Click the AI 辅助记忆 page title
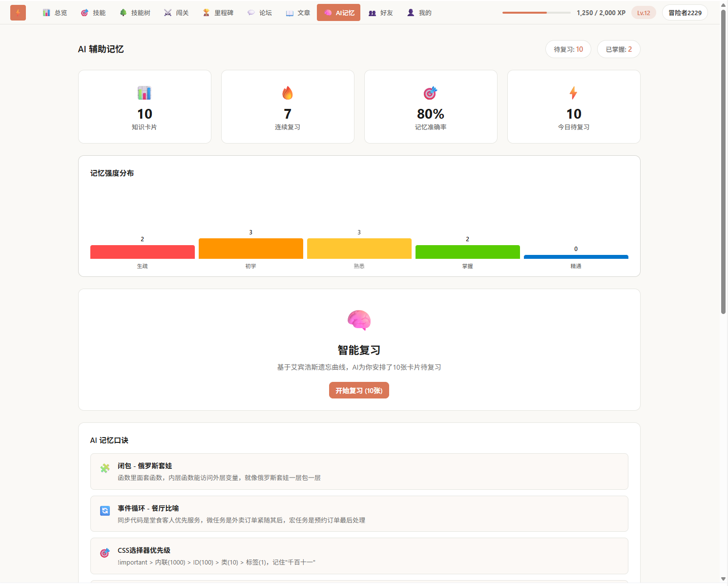The height and width of the screenshot is (586, 728). pos(101,49)
